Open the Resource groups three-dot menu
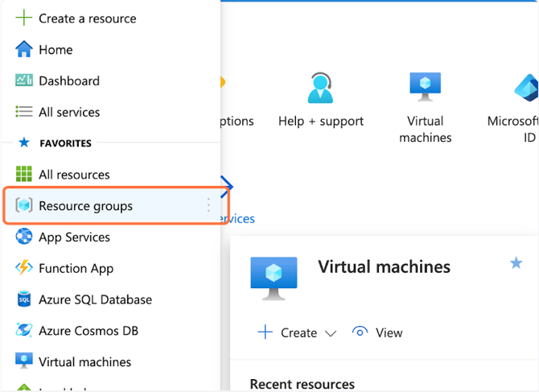Image resolution: width=539 pixels, height=392 pixels. [208, 206]
